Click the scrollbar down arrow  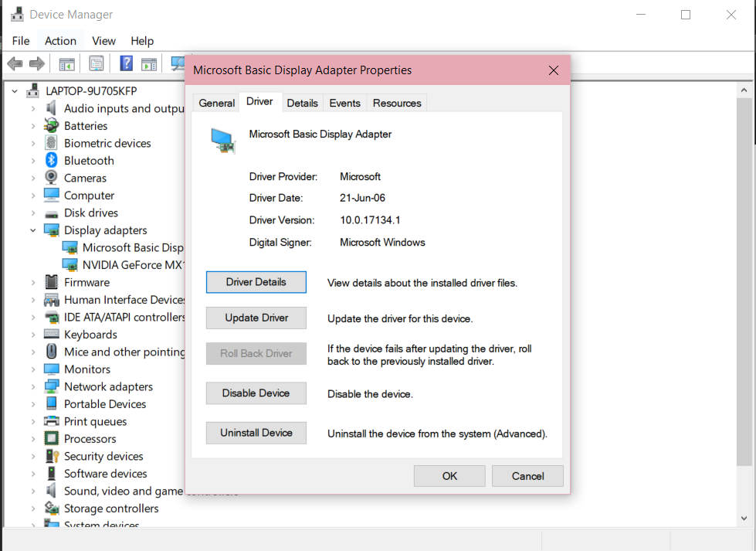click(x=744, y=519)
